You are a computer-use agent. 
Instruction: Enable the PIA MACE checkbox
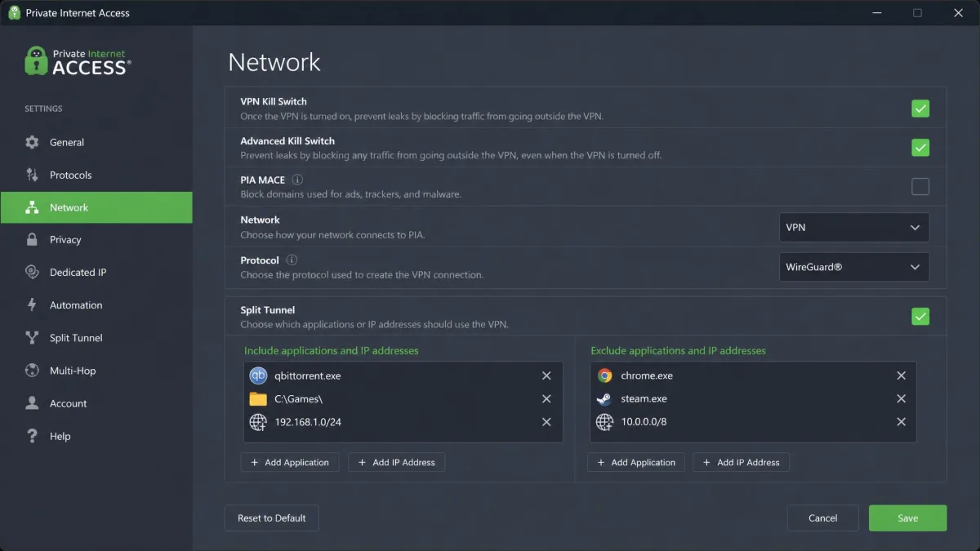pyautogui.click(x=920, y=187)
